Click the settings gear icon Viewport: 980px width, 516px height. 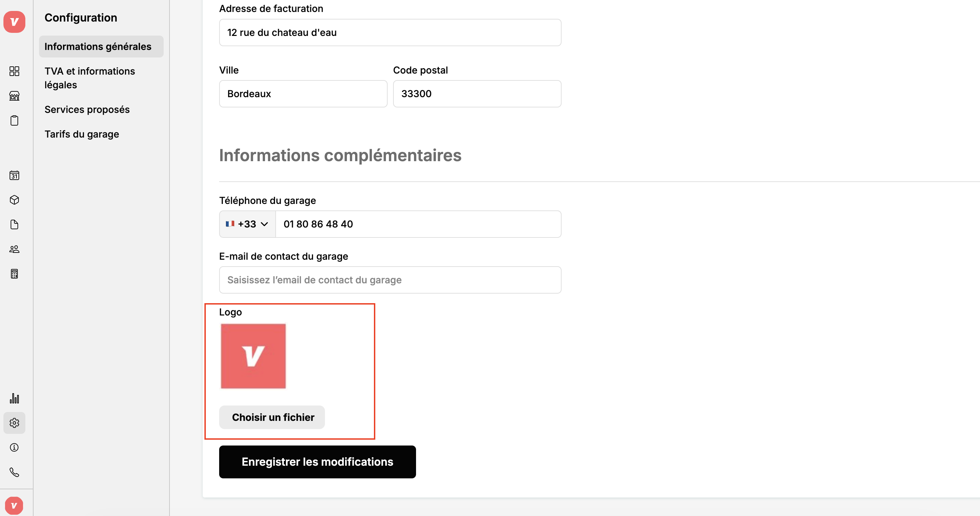click(14, 423)
